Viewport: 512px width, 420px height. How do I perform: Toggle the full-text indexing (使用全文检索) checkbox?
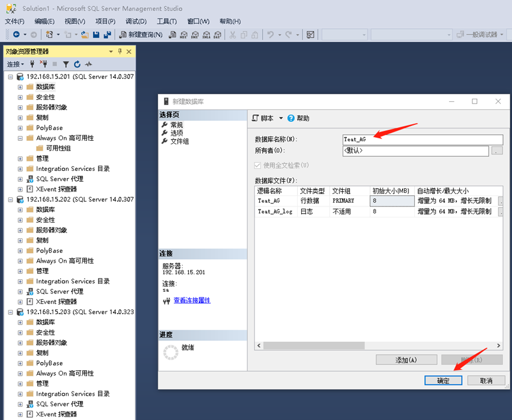coord(257,166)
